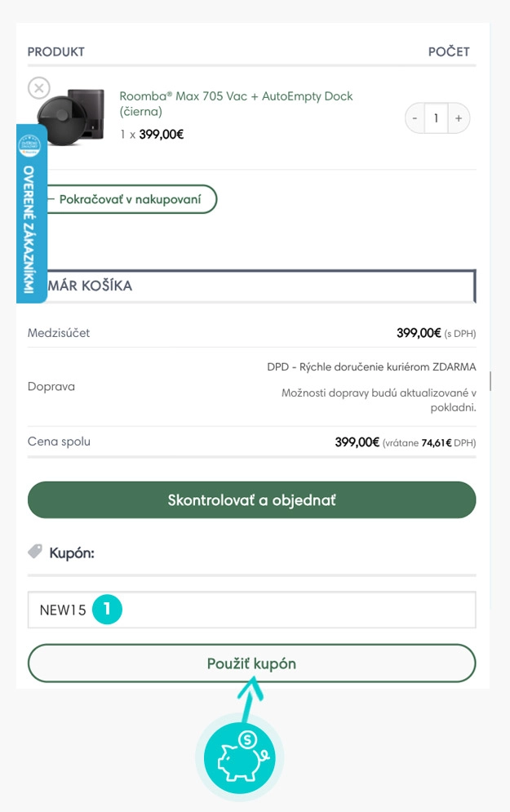Click the PRODUKT column header
Screen dimensions: 510x812
[56, 51]
